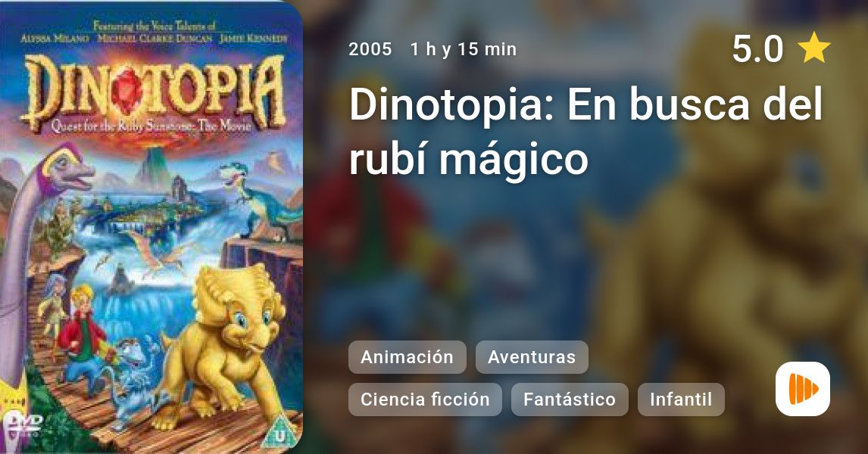
Task: Open the Ciencia ficción genre tag
Action: point(425,400)
